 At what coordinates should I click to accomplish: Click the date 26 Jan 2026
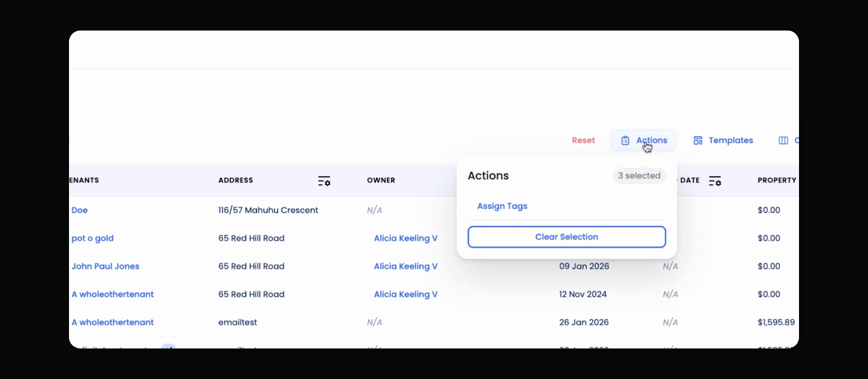(584, 322)
